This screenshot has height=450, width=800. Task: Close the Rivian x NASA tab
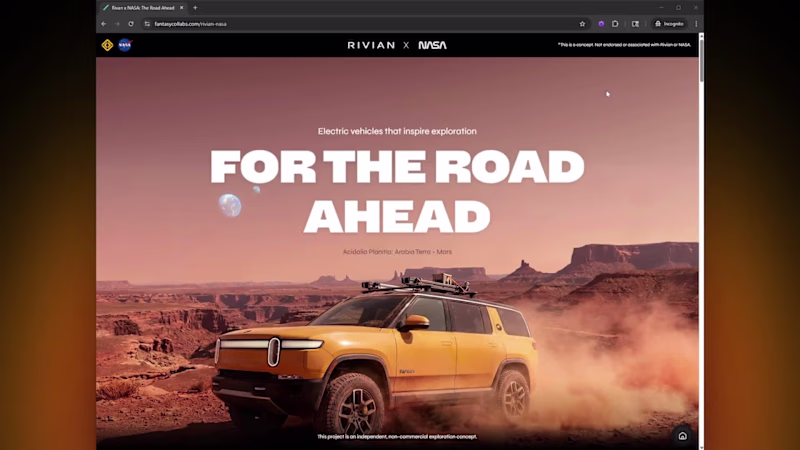pos(182,8)
